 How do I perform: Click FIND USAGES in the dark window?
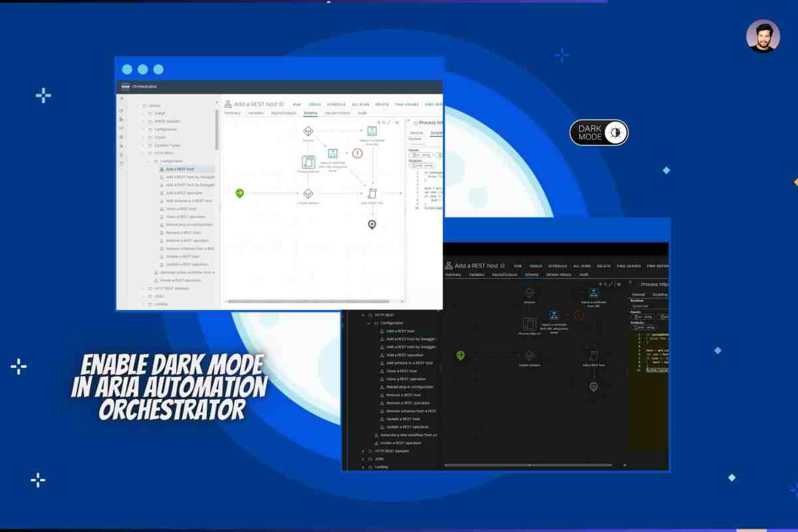tap(628, 266)
